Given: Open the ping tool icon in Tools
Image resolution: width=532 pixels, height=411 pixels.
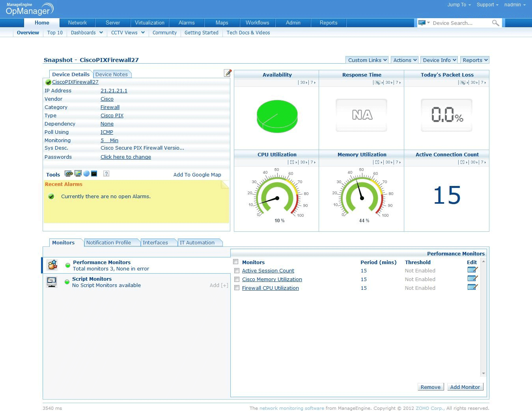Looking at the screenshot, I should pyautogui.click(x=69, y=174).
